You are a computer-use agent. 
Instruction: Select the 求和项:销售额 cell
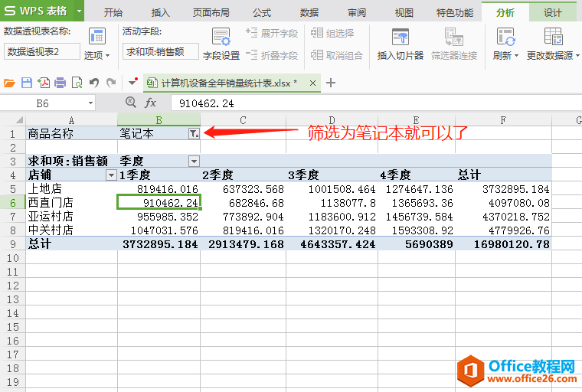(72, 161)
